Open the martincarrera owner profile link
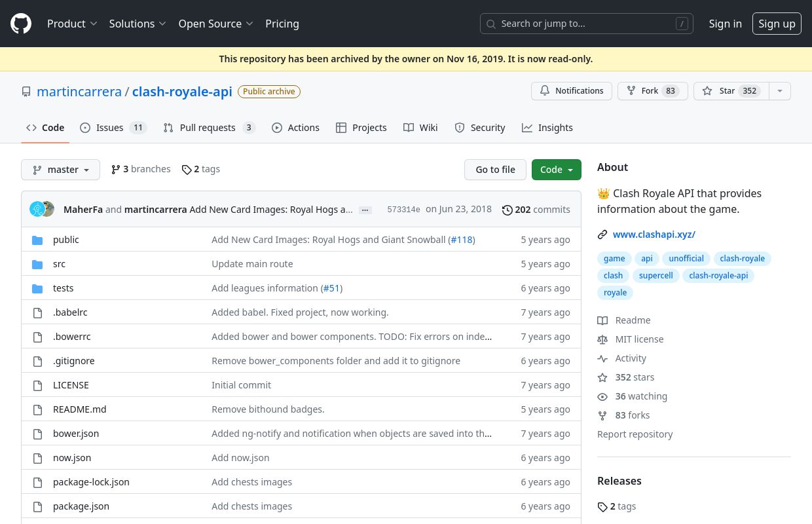This screenshot has width=812, height=524. point(79,92)
